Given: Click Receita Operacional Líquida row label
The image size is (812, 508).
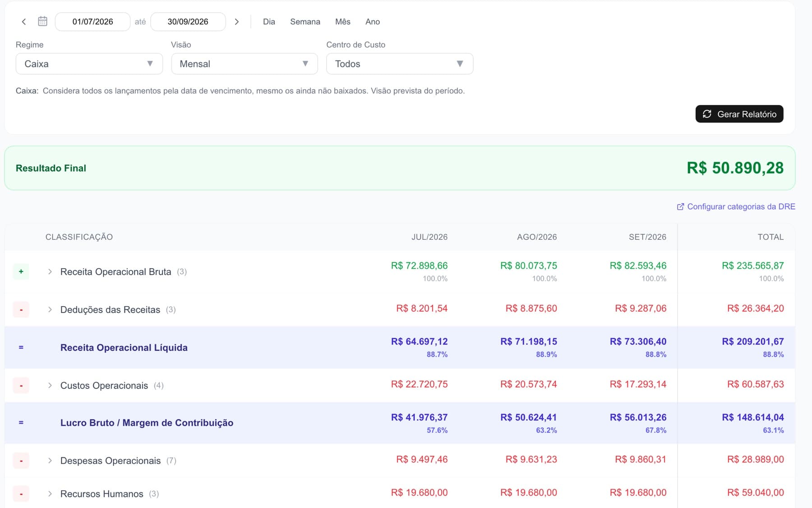Looking at the screenshot, I should (x=124, y=347).
